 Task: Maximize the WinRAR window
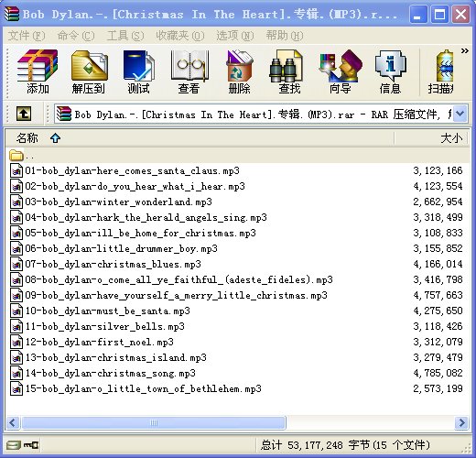(x=439, y=14)
